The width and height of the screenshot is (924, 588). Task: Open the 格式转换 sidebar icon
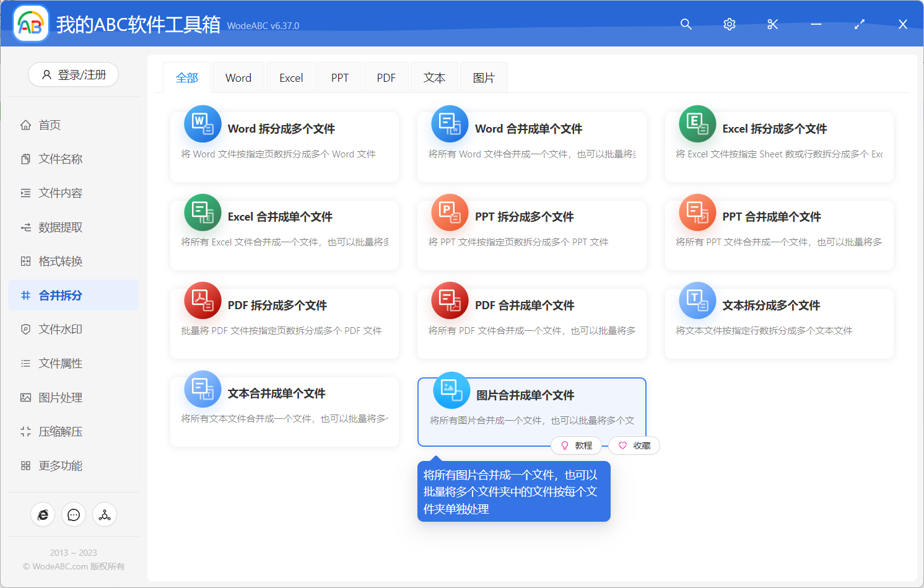(25, 261)
